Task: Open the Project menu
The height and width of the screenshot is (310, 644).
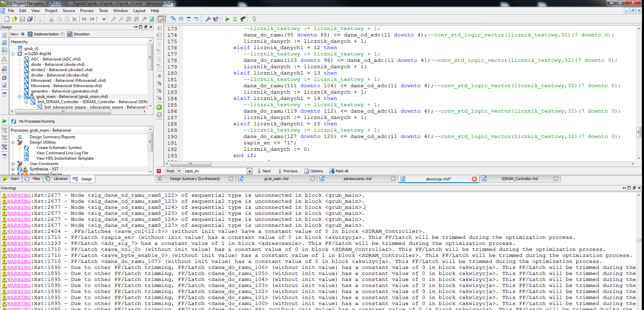Action: (x=51, y=11)
